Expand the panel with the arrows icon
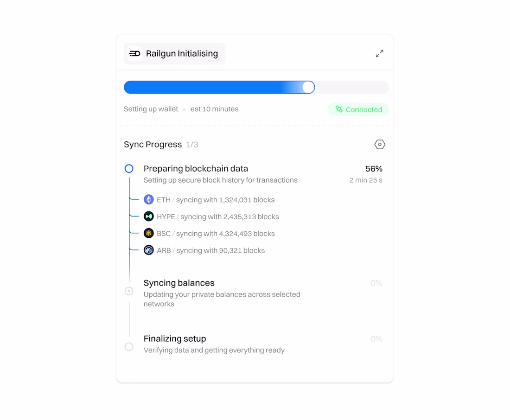Viewport: 510px width, 420px height. 379,54
